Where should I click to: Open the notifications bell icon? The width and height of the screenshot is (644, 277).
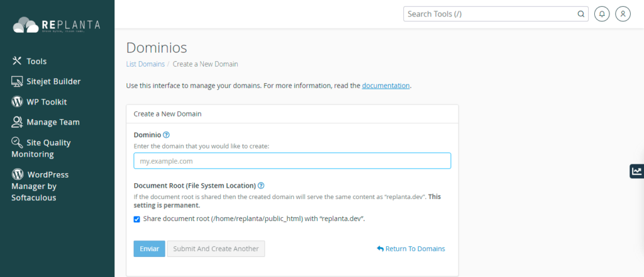602,14
